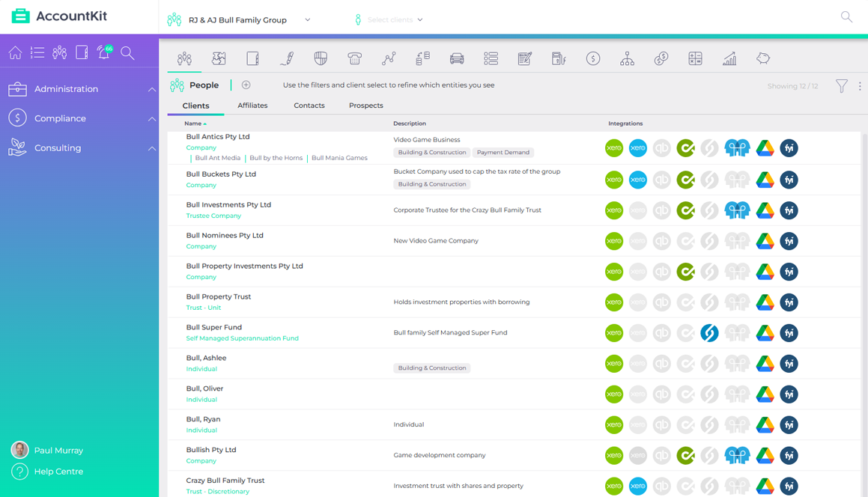The width and height of the screenshot is (868, 497).
Task: Toggle green Xero integration for Bull, Ashlee
Action: [x=614, y=364]
